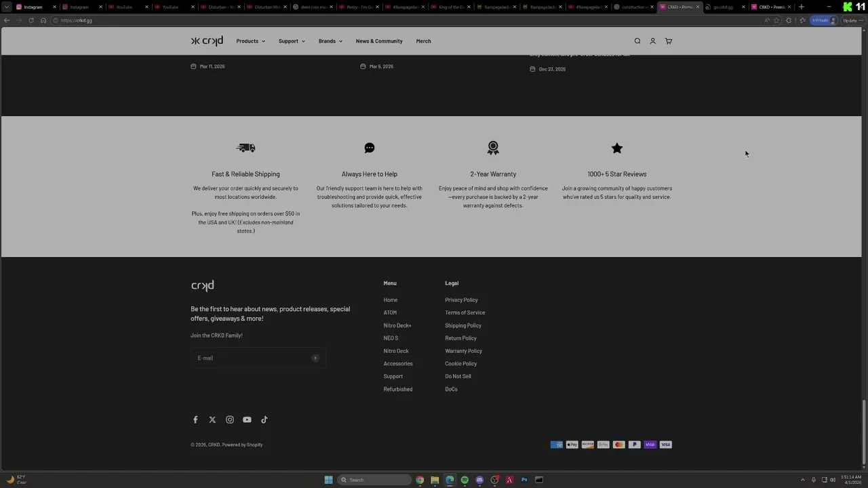Click the page vertical scrollbar thumb
Screen dimensions: 868x488
pos(865,432)
